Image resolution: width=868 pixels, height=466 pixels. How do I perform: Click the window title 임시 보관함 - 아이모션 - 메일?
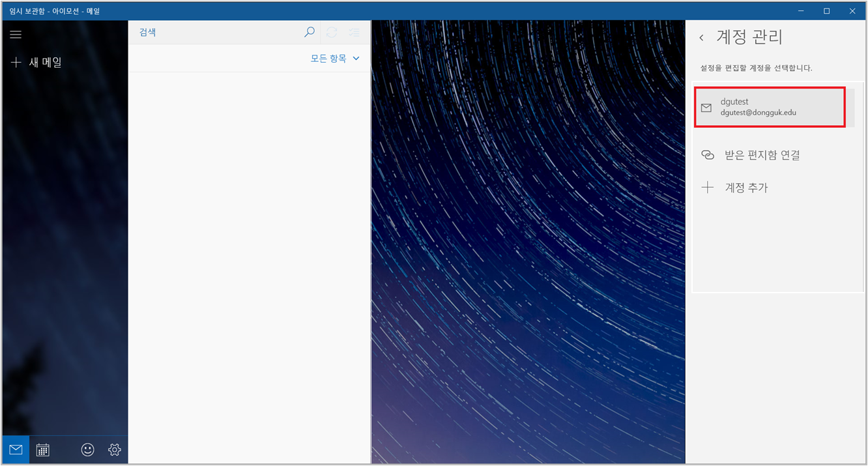coord(54,11)
